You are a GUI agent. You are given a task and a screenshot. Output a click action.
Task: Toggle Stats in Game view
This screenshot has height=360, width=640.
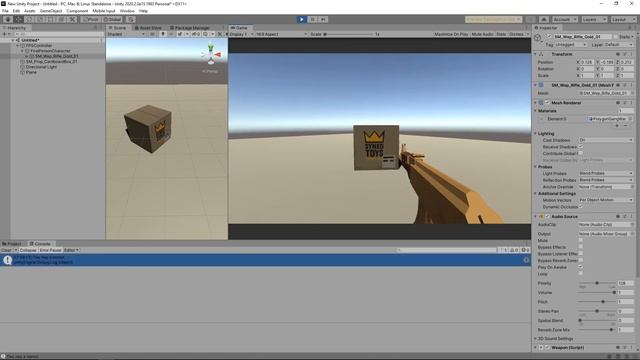[x=501, y=34]
